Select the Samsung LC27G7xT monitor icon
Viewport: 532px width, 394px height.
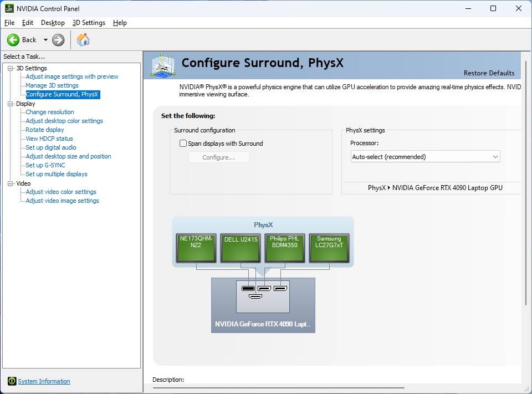click(x=329, y=248)
